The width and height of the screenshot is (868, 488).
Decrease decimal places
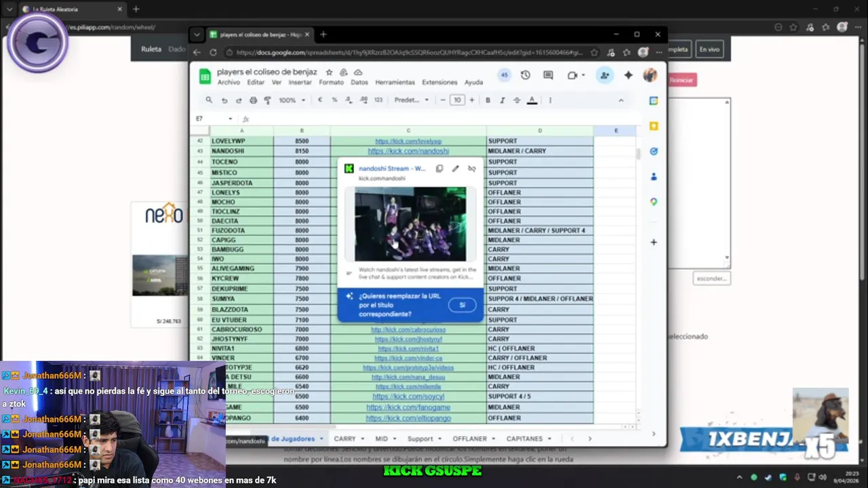(349, 100)
